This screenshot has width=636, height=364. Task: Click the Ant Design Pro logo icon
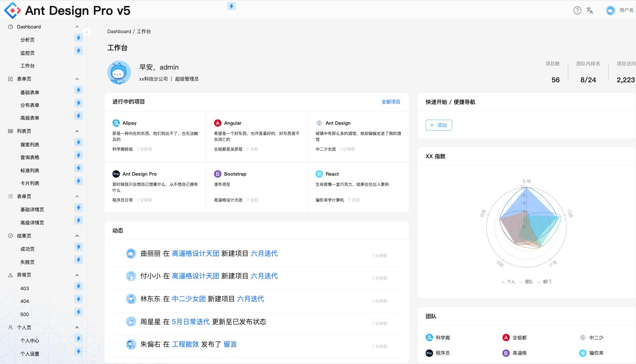pos(12,10)
